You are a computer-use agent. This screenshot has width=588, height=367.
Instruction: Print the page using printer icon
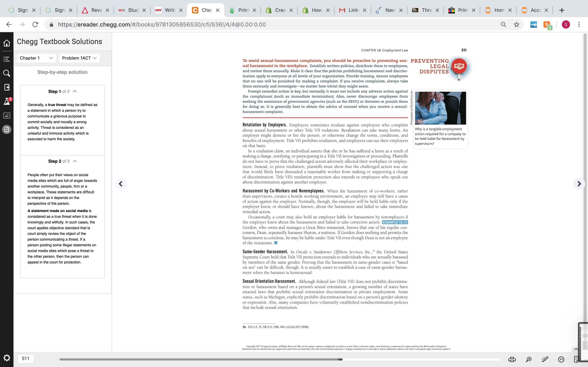(512, 359)
